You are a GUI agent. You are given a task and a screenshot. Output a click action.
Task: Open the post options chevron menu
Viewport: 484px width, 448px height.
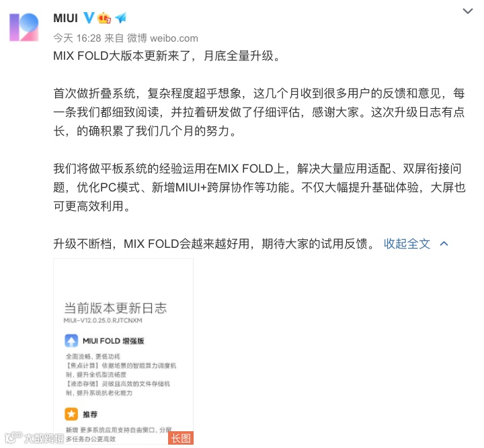(x=468, y=11)
